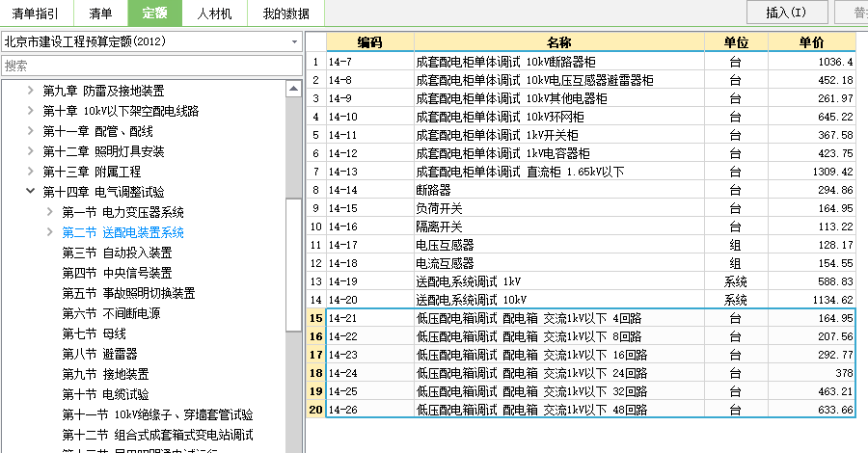Image resolution: width=868 pixels, height=453 pixels.
Task: Select 第十三章 附属工程 chapter
Action: click(x=92, y=172)
